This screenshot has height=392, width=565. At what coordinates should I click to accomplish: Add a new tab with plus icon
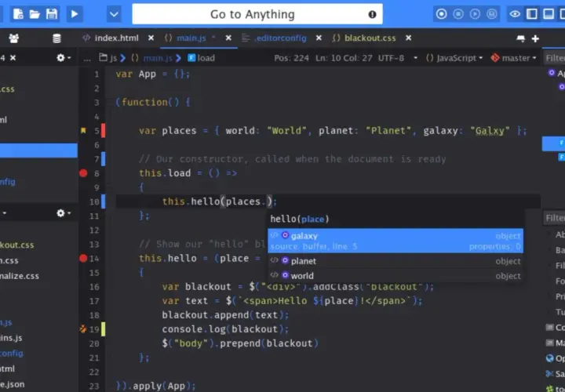[x=535, y=38]
